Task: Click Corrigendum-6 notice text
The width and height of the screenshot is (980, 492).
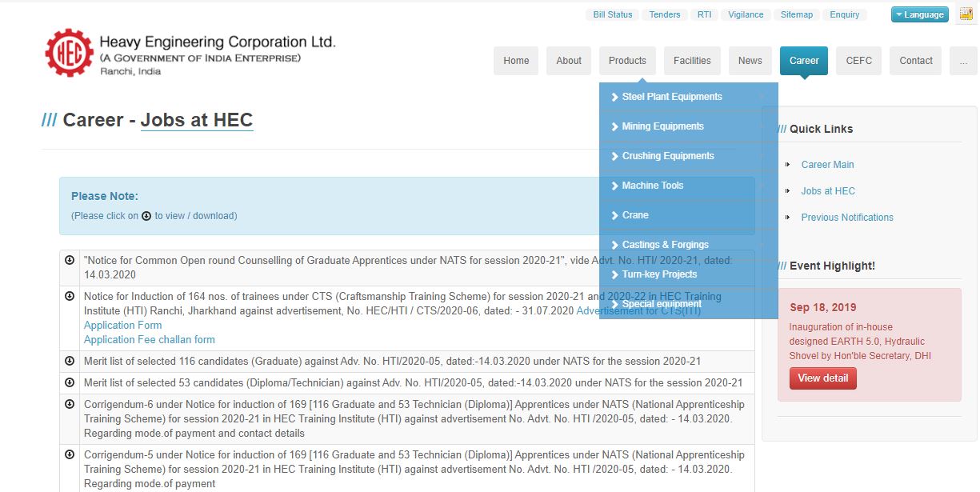Action: click(414, 419)
